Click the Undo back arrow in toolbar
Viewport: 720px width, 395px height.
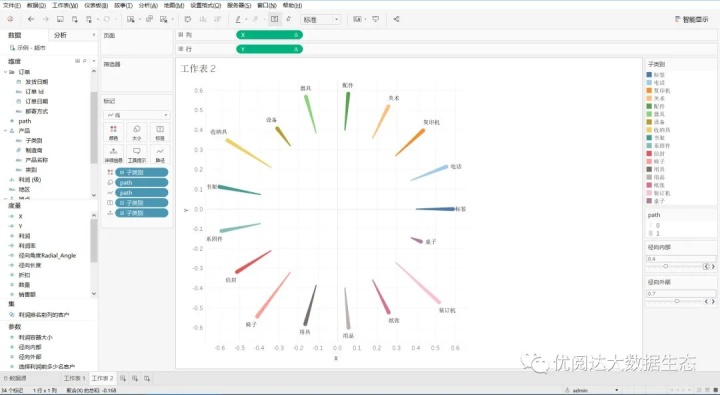click(31, 19)
